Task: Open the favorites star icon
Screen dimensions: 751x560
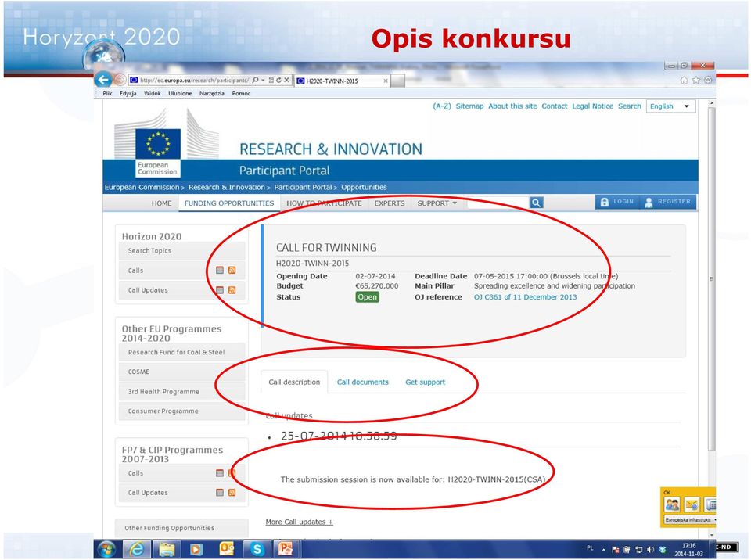Action: point(696,81)
